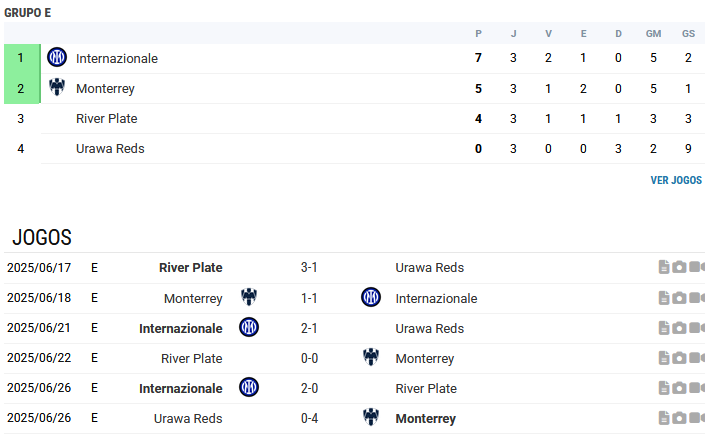This screenshot has width=705, height=434.
Task: Open match report icon for River Plate 0-0 Monterrey
Action: (664, 358)
